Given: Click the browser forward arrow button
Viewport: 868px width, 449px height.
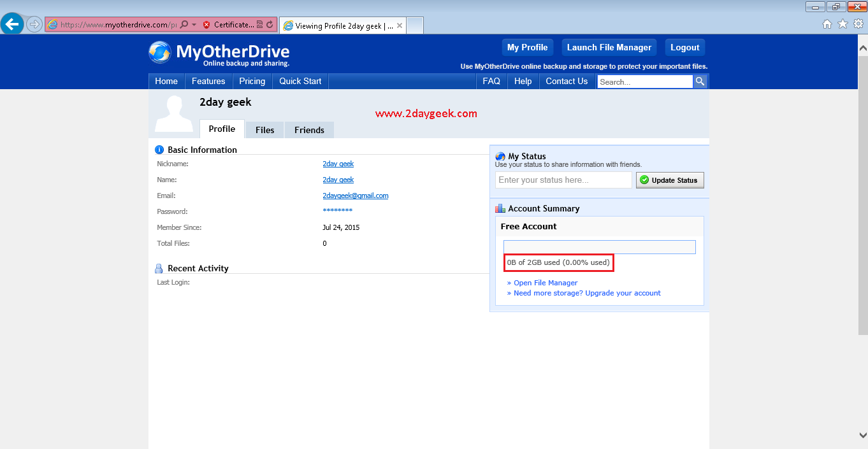Looking at the screenshot, I should tap(34, 24).
